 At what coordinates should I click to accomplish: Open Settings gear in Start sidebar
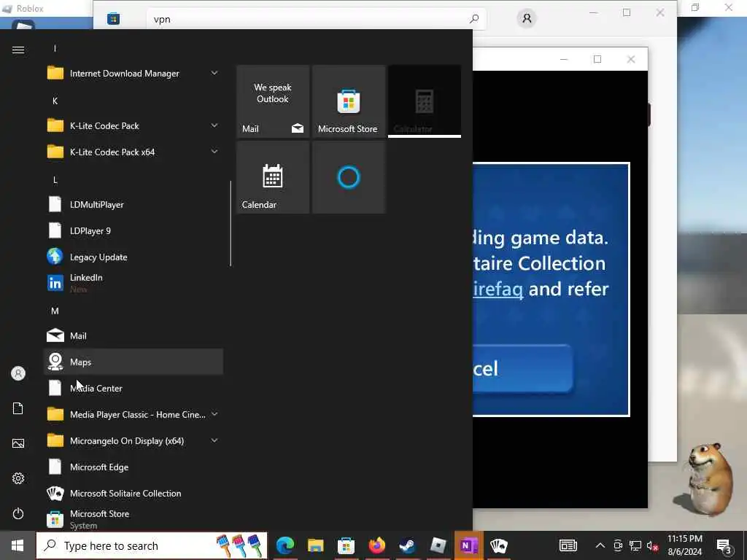18,478
